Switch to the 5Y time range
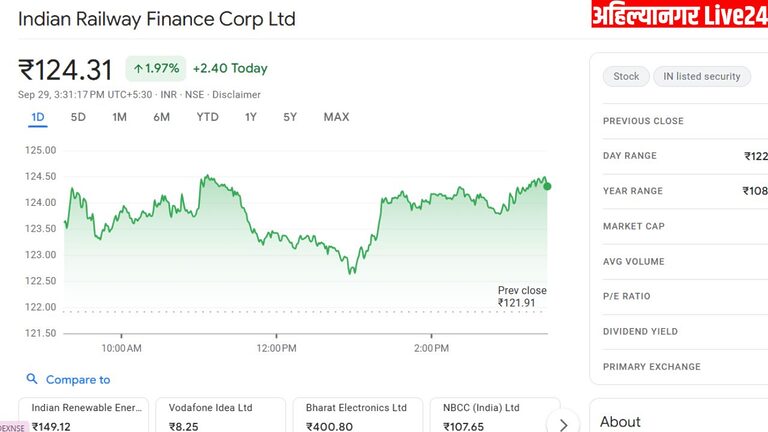The image size is (768, 432). click(290, 117)
